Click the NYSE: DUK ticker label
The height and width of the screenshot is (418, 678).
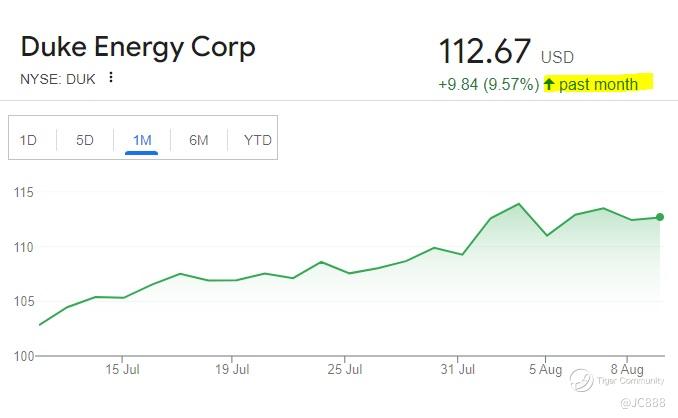pyautogui.click(x=58, y=78)
